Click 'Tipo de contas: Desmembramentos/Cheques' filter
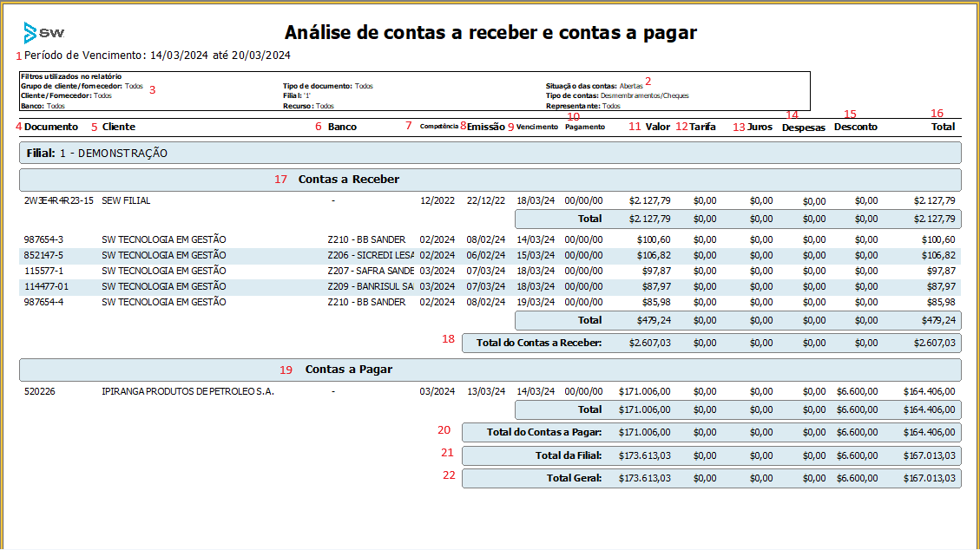980x550 pixels. 617,95
